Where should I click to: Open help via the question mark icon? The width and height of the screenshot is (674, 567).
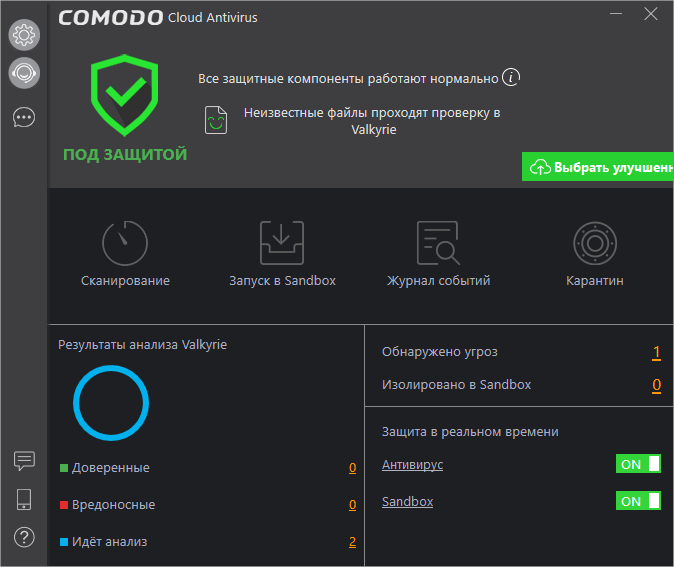click(24, 537)
